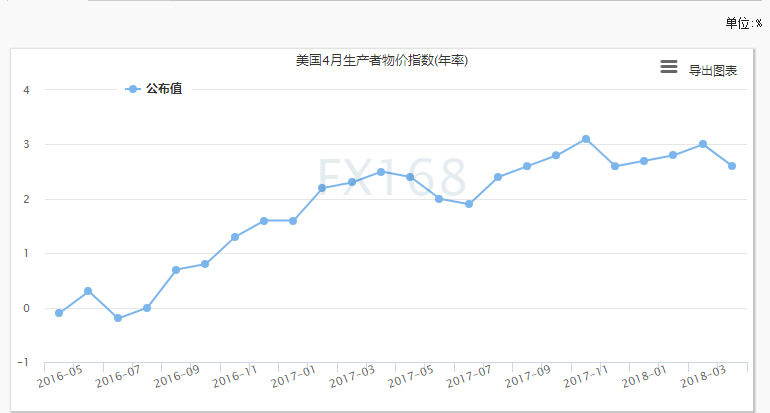Click the 导出图表 export chart label
The width and height of the screenshot is (770, 413).
(x=713, y=71)
